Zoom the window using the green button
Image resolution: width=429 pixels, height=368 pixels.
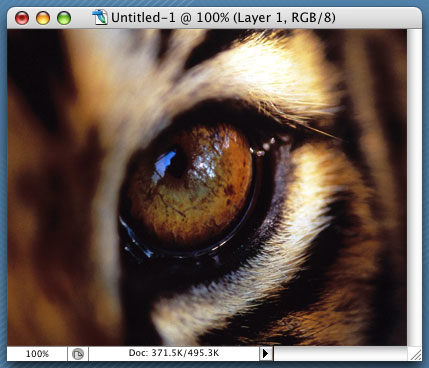coord(64,18)
